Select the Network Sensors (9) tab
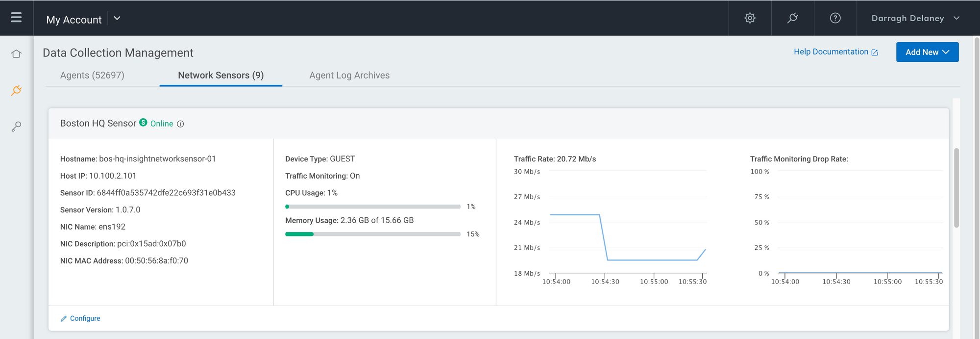Viewport: 980px width, 339px height. click(220, 76)
